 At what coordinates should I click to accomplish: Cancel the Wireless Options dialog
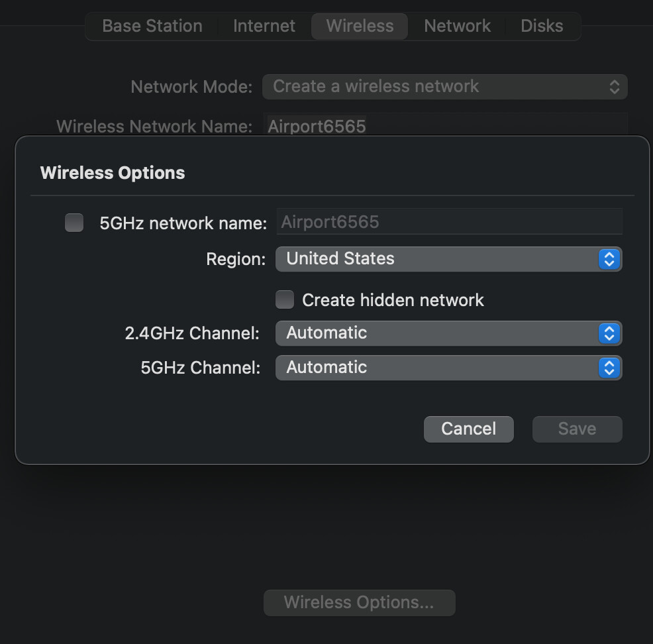click(468, 429)
